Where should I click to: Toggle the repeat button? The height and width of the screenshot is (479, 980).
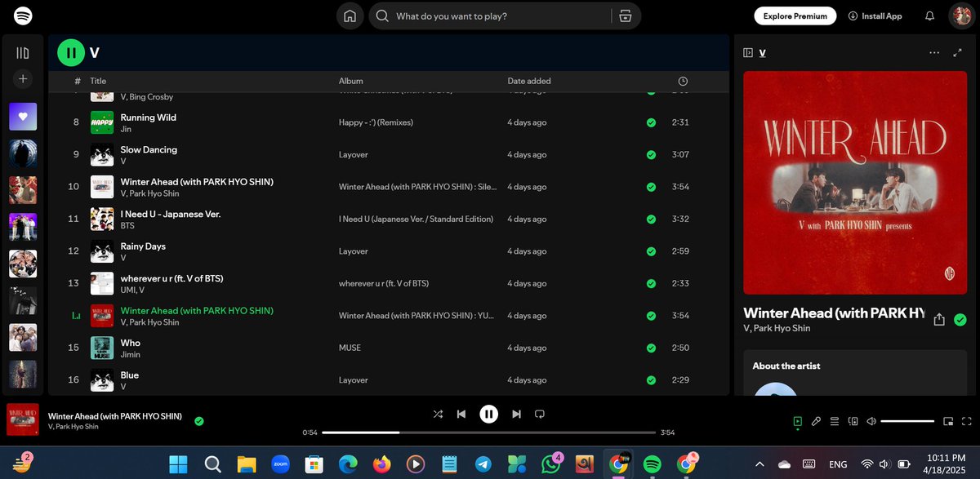539,414
